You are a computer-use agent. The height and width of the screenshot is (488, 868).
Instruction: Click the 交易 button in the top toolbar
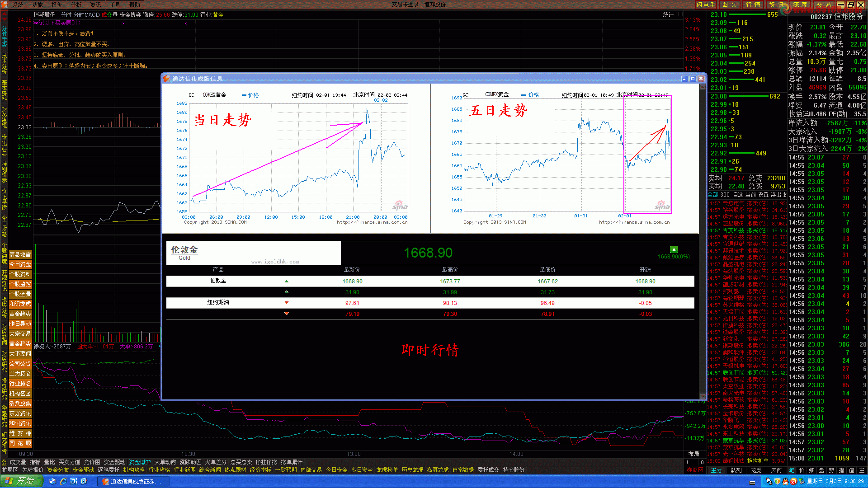[823, 5]
